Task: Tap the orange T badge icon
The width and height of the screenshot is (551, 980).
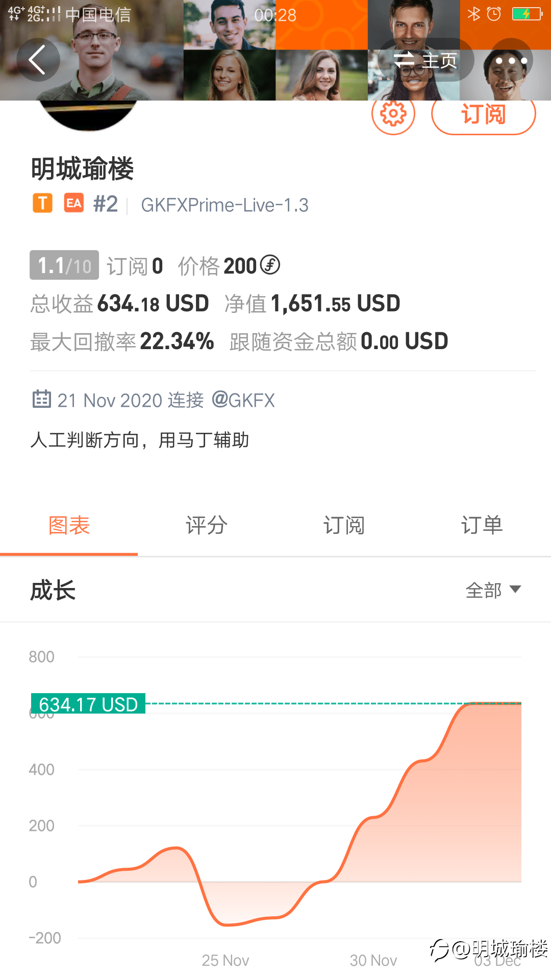Action: pos(43,203)
